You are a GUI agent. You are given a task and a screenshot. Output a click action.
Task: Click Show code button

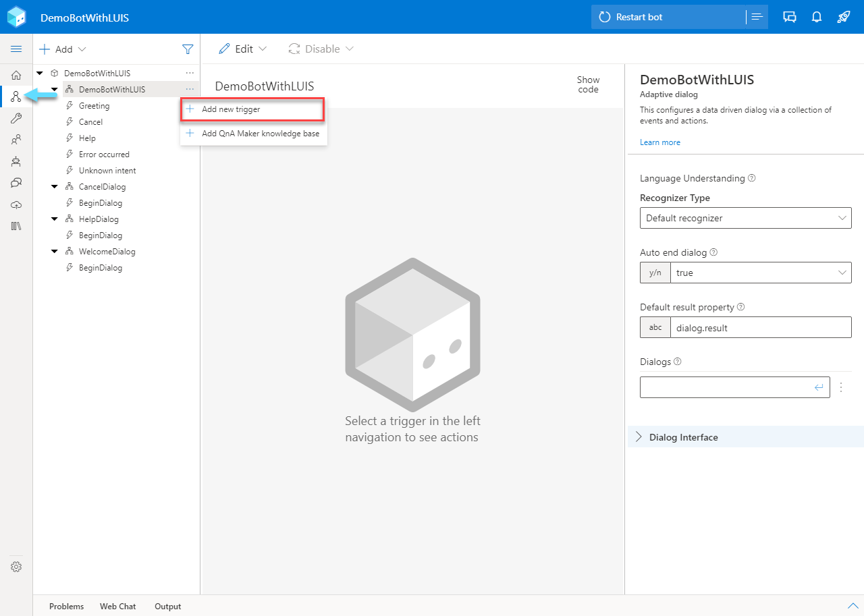point(588,84)
